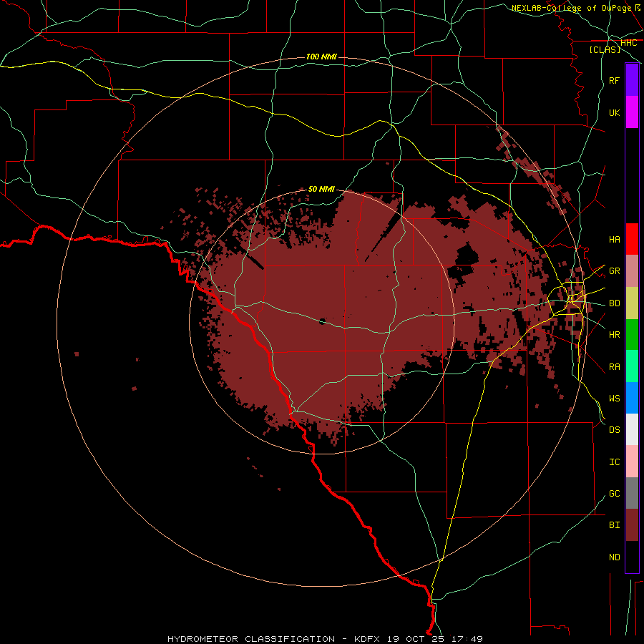Click the KDFX station identifier
This screenshot has width=644, height=644.
coord(369,639)
